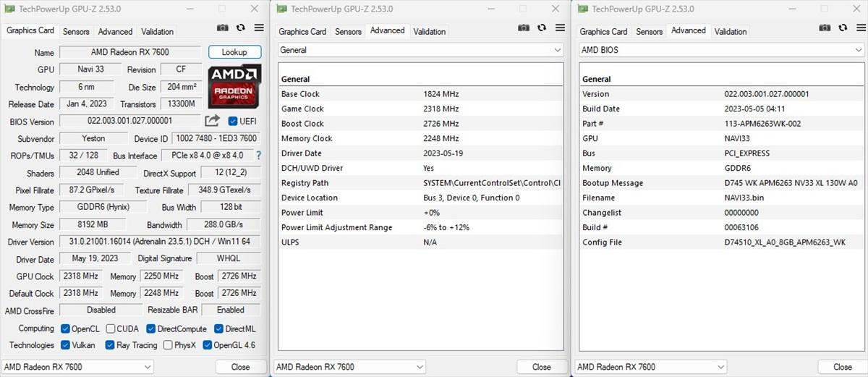
Task: Open Sensors tab in right window
Action: pos(649,32)
